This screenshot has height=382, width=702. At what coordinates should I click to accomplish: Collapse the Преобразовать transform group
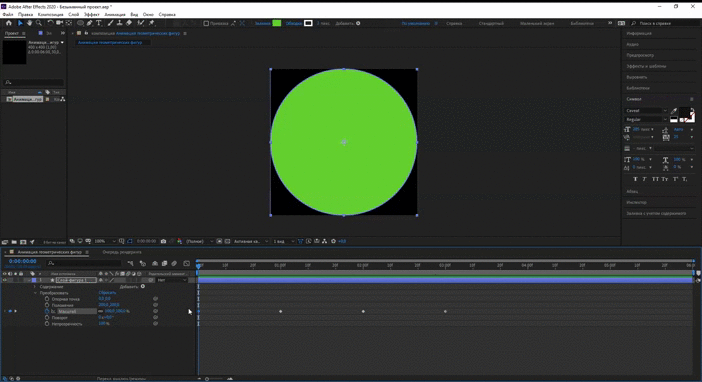click(x=35, y=293)
